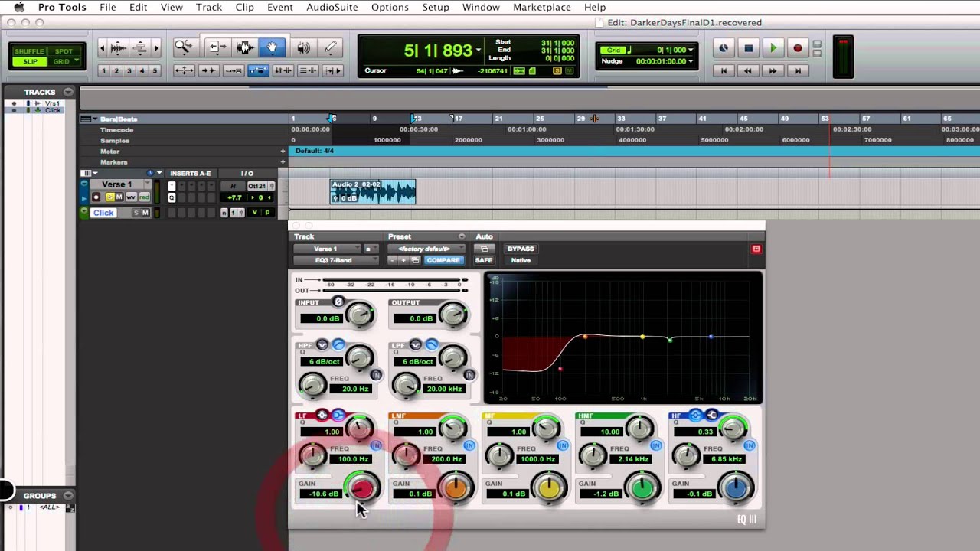Click the Fast Forward transport button
This screenshot has height=551, width=980.
[x=773, y=70]
